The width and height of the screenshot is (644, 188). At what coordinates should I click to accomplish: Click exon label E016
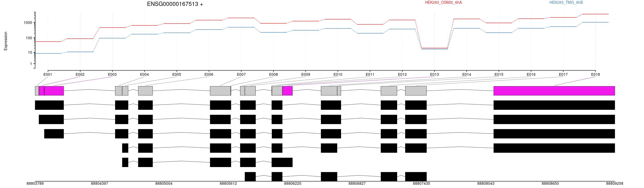[x=531, y=74]
